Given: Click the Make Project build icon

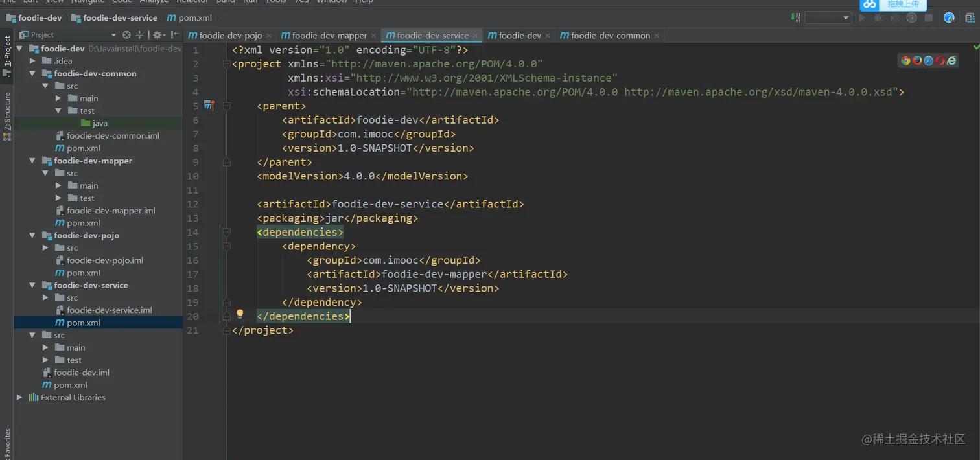Looking at the screenshot, I should (795, 17).
